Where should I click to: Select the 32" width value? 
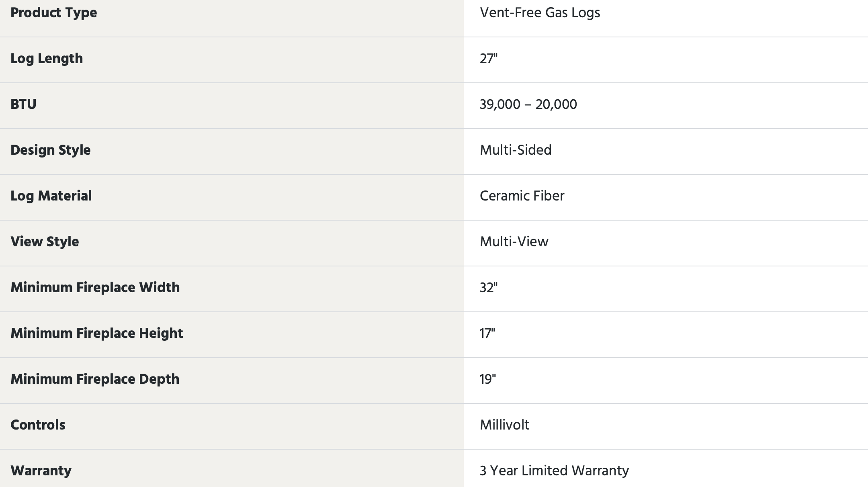488,288
